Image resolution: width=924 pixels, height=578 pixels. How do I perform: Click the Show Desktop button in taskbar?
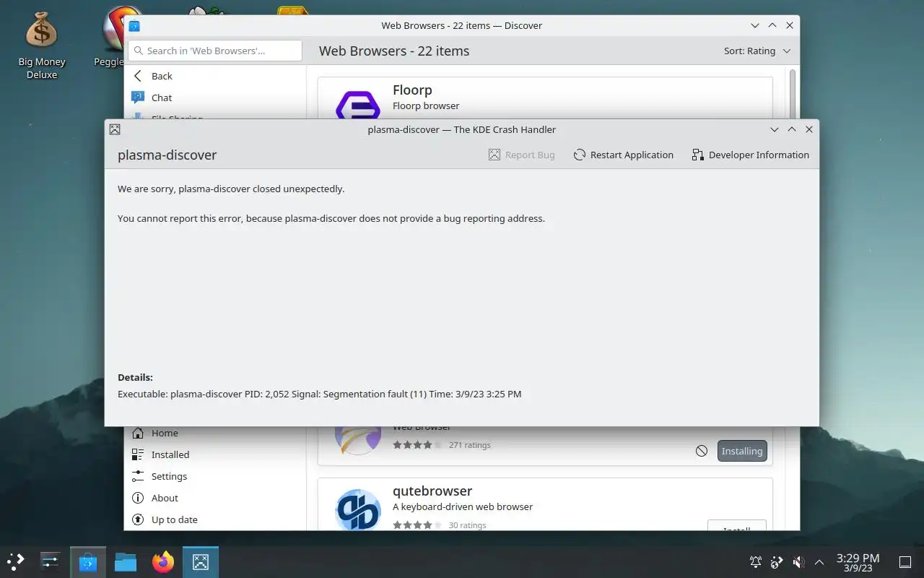905,562
